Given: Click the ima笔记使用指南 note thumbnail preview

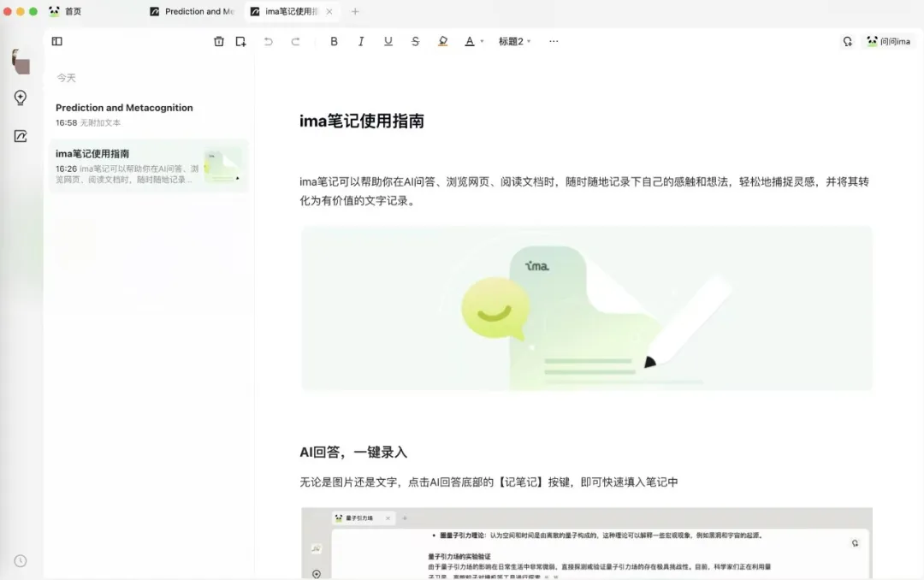Looking at the screenshot, I should pyautogui.click(x=222, y=166).
